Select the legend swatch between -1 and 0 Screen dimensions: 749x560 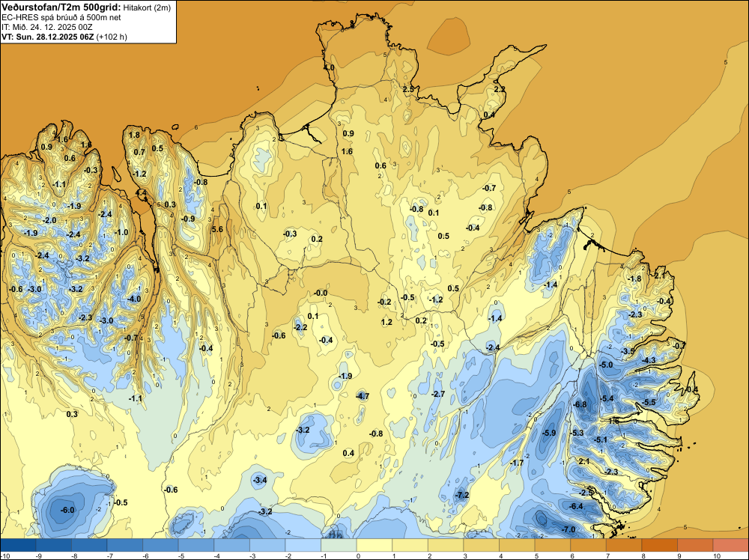(339, 545)
